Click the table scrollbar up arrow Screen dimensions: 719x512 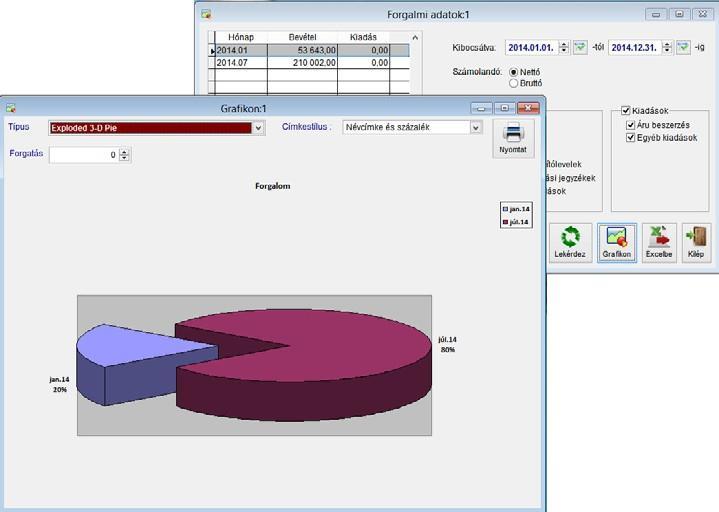[x=415, y=38]
